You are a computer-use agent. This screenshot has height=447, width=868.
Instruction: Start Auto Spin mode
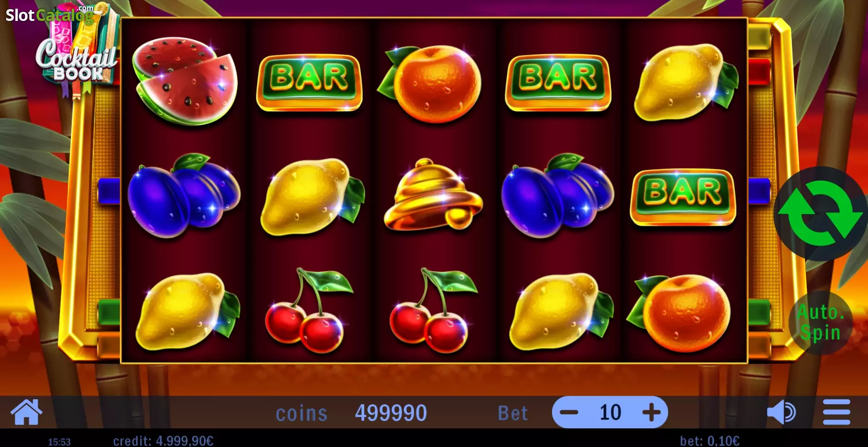coord(820,323)
